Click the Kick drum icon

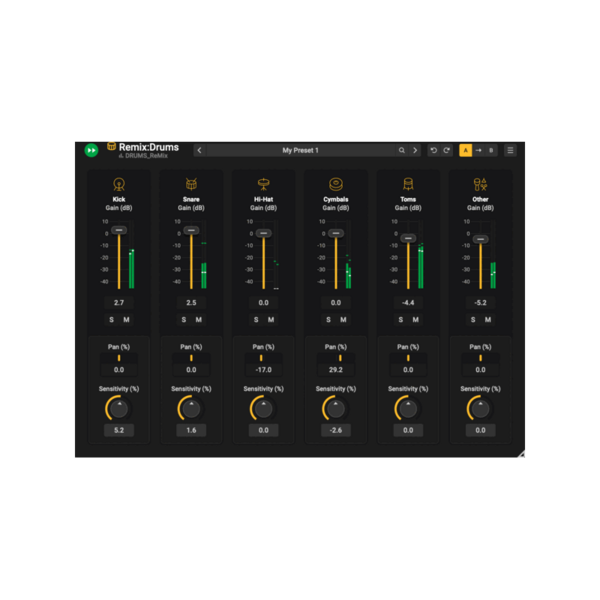tap(119, 184)
